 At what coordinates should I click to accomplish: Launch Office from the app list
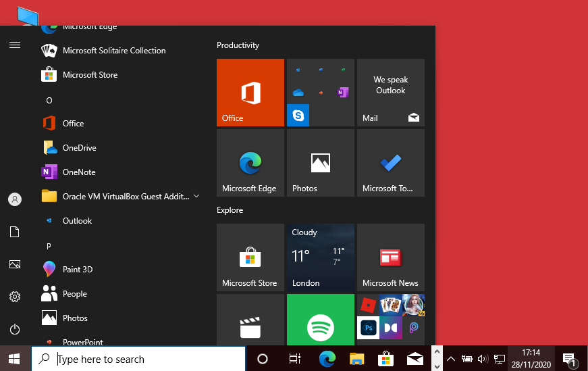coord(120,123)
